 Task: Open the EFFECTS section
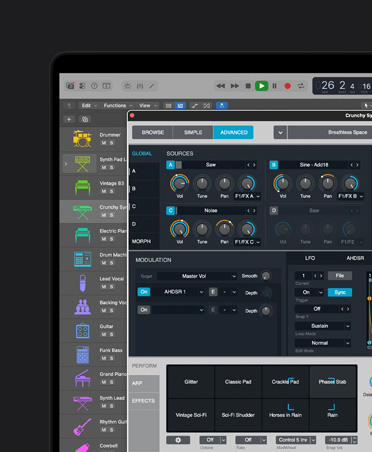[x=144, y=401]
